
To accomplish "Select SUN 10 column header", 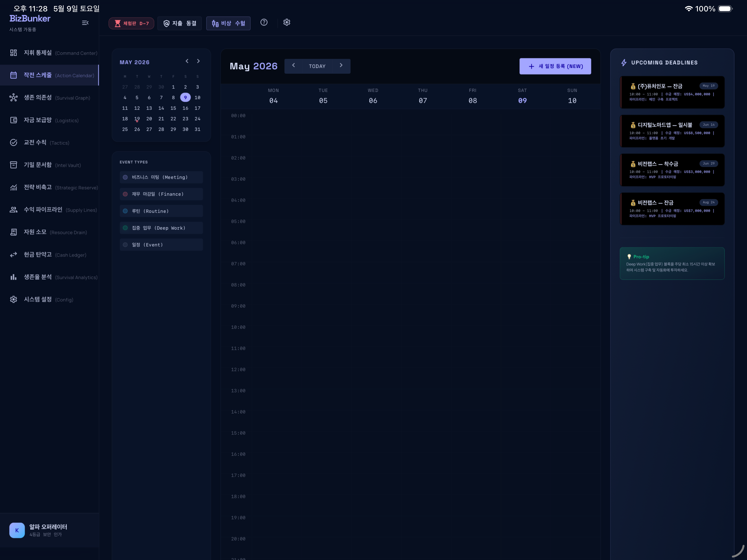I will tap(572, 96).
